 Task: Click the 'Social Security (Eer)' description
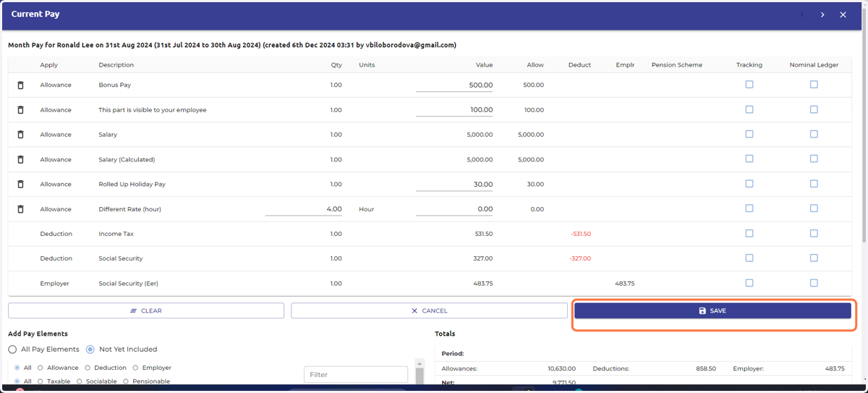click(x=129, y=284)
